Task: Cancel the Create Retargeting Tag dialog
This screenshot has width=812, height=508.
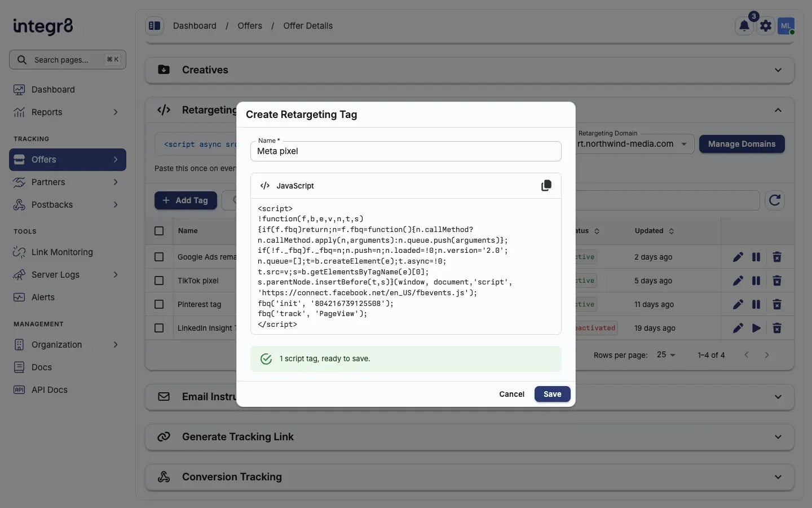Action: pyautogui.click(x=511, y=394)
